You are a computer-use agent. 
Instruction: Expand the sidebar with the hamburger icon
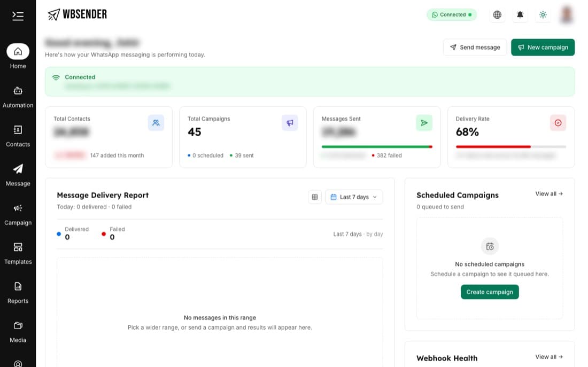click(18, 15)
